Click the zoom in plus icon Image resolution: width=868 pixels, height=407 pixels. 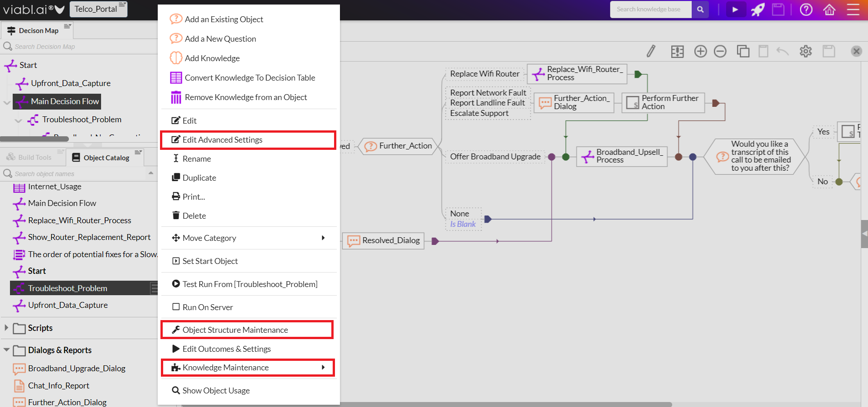pyautogui.click(x=700, y=51)
